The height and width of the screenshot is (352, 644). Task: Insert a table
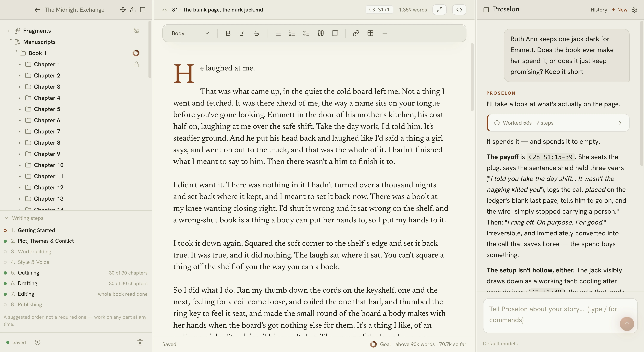coord(370,33)
